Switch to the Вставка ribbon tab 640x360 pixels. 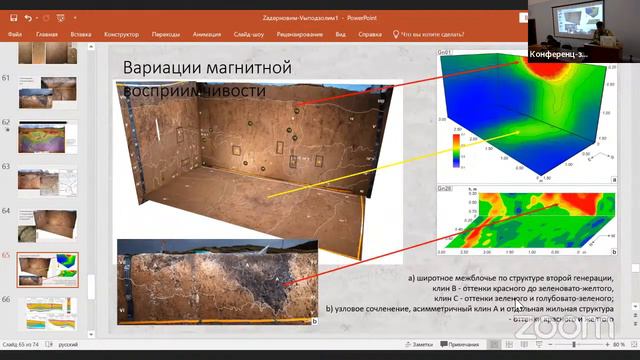click(x=80, y=35)
